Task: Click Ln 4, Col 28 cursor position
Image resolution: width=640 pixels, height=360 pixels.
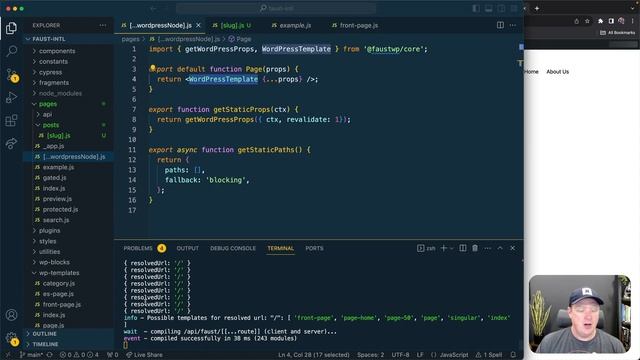Action: (x=313, y=355)
